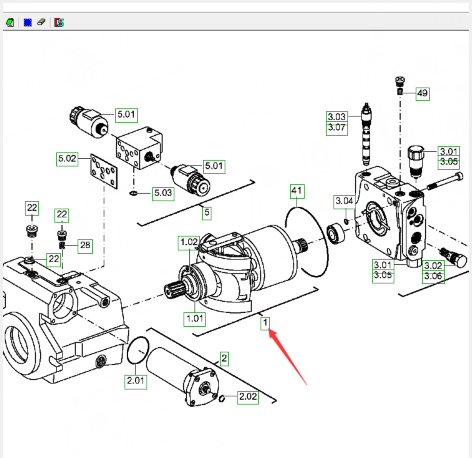Select callout 5.02 for the gasket plate
This screenshot has width=472, height=458.
[67, 159]
